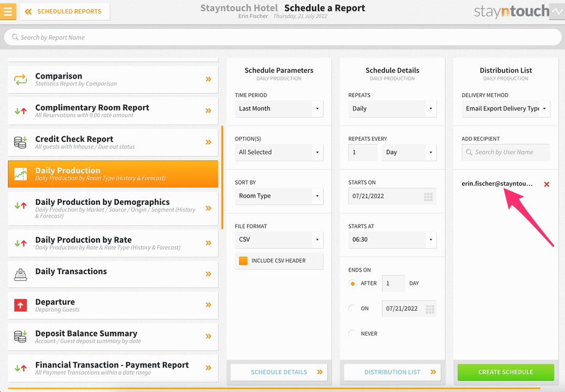565x392 pixels.
Task: Click the green Create Schedule button
Action: point(506,372)
